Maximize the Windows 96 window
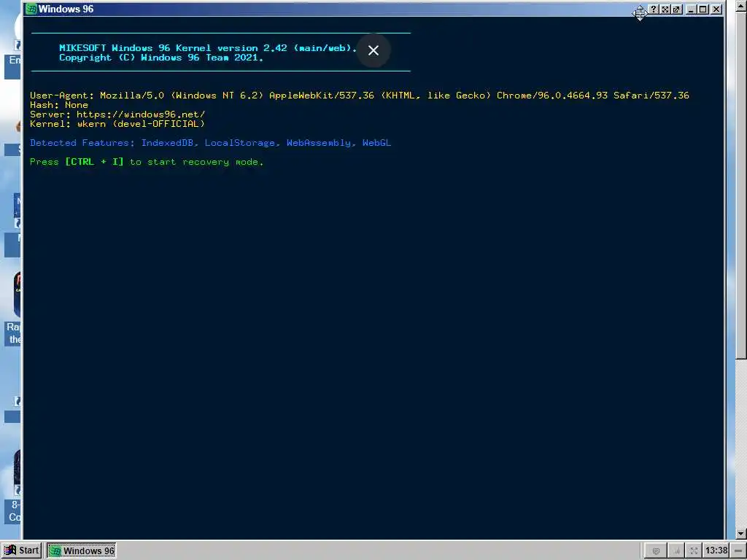 click(x=703, y=9)
